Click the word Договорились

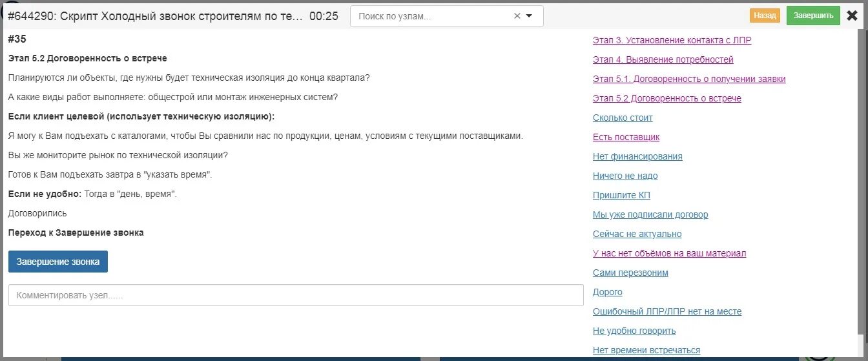click(37, 213)
